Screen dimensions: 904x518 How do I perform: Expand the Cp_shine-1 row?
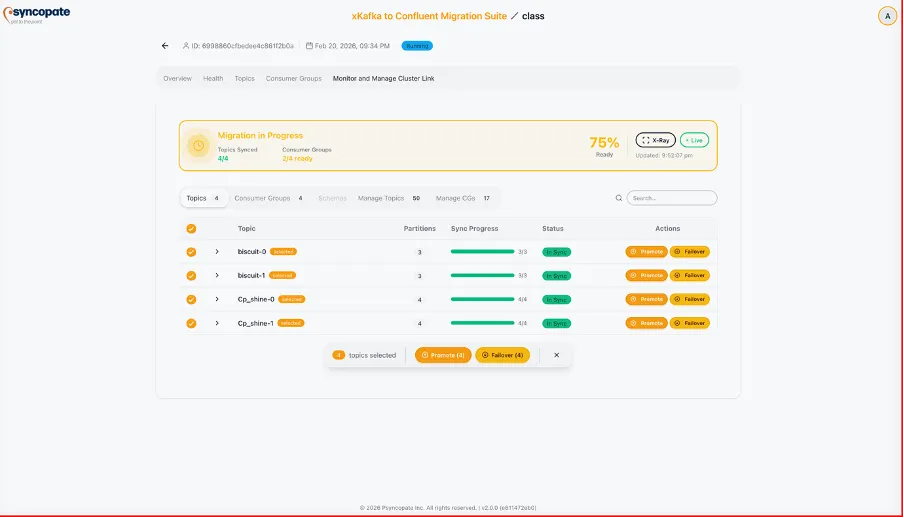[x=217, y=323]
